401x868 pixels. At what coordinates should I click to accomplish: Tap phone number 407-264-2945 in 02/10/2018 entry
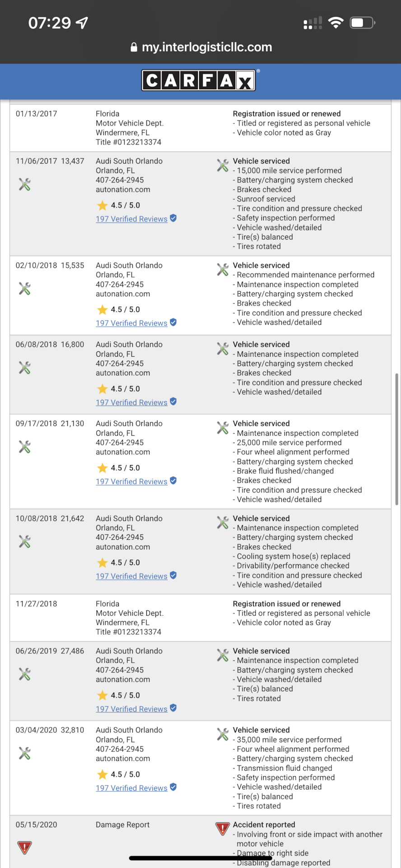(x=120, y=284)
